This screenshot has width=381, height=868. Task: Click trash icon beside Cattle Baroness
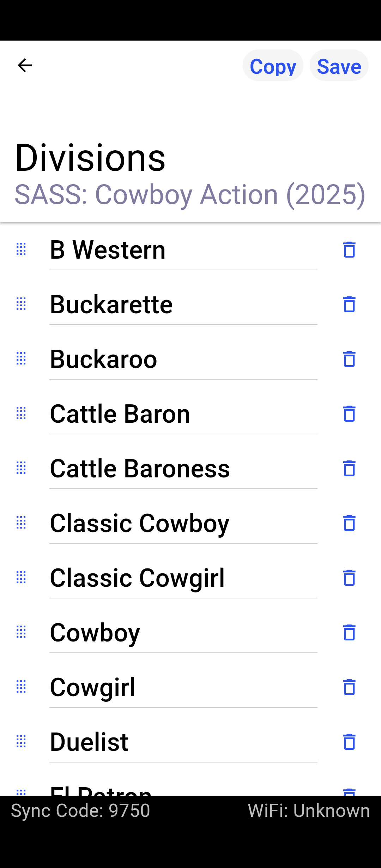349,468
